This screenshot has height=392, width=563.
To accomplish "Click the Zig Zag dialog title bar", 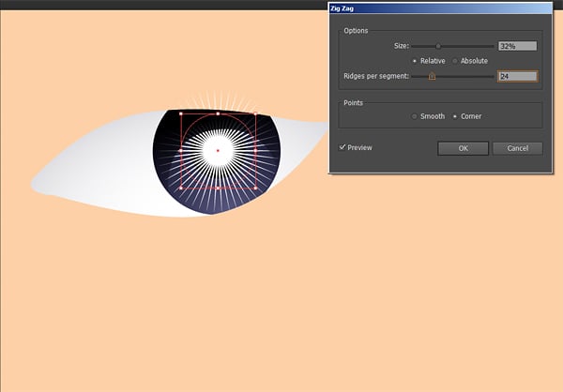I will [432, 7].
